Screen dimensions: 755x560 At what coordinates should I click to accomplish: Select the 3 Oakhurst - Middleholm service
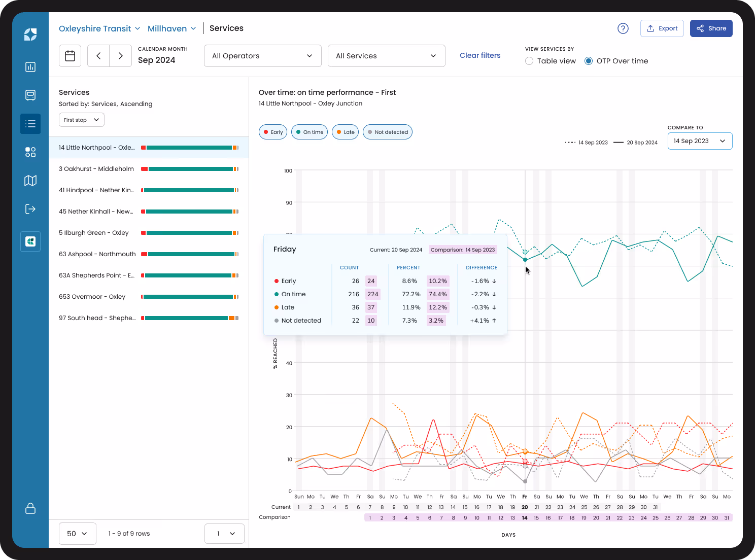[x=96, y=168]
